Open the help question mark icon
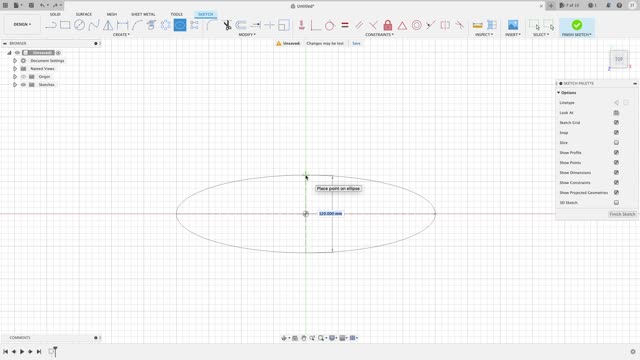This screenshot has width=640, height=360. (x=619, y=5)
